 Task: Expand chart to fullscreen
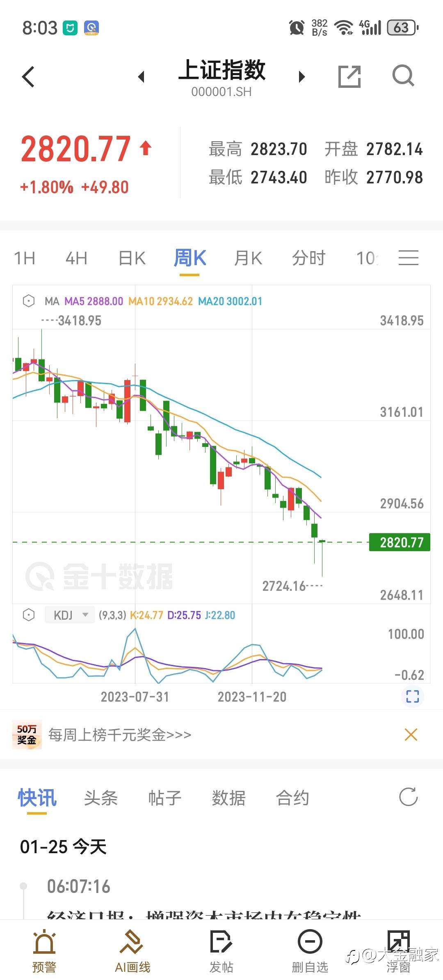pyautogui.click(x=412, y=696)
